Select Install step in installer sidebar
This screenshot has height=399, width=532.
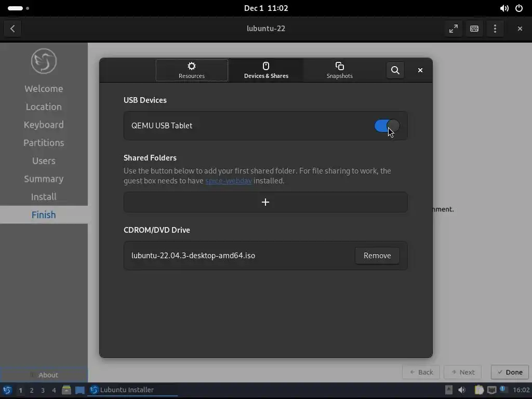point(44,197)
